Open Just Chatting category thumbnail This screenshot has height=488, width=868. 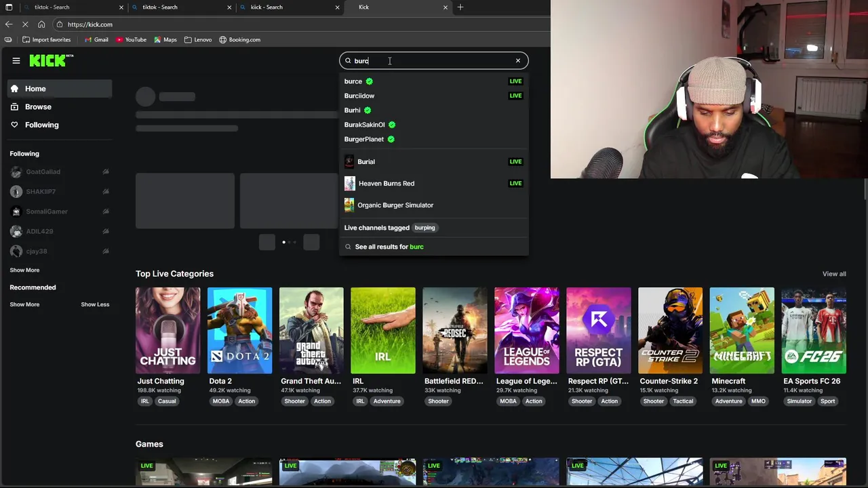click(167, 330)
